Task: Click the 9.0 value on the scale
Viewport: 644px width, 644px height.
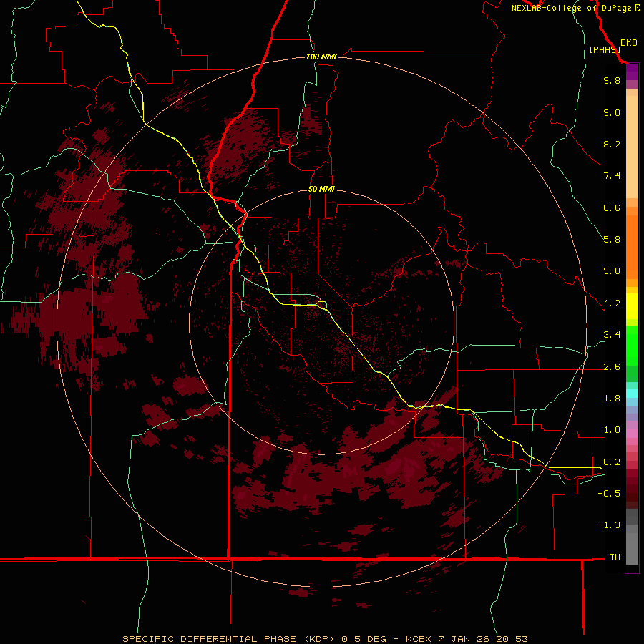Action: tap(612, 112)
